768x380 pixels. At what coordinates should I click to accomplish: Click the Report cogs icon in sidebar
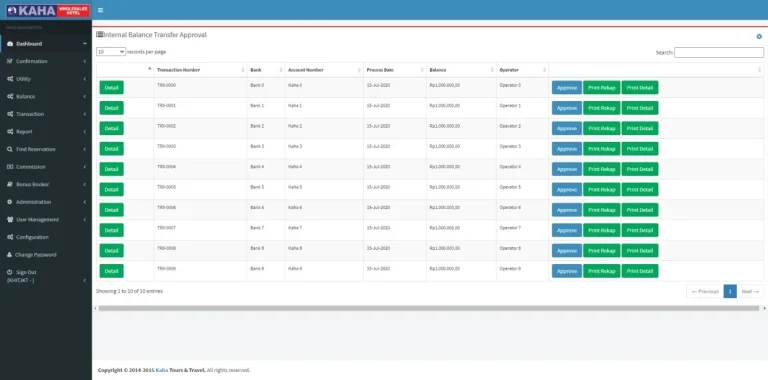(x=10, y=132)
